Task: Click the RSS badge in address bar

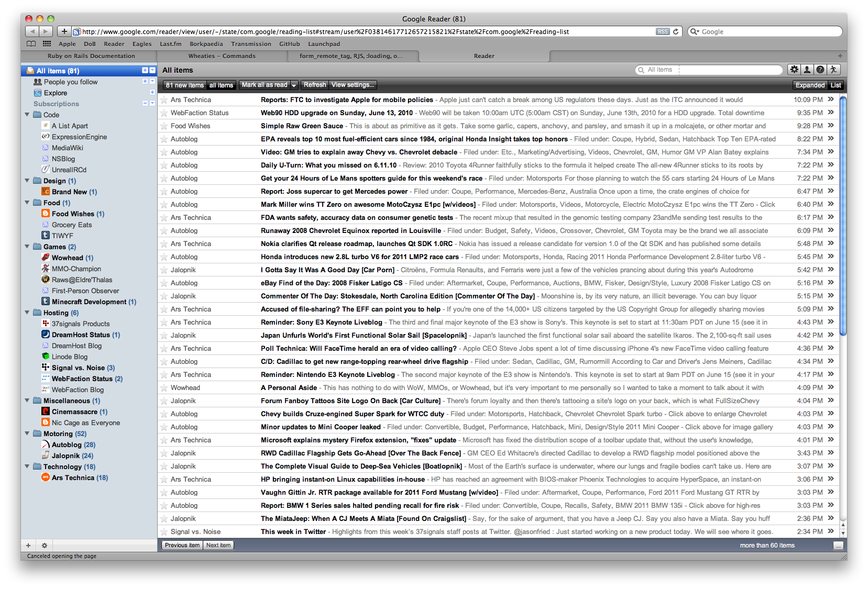Action: (663, 31)
